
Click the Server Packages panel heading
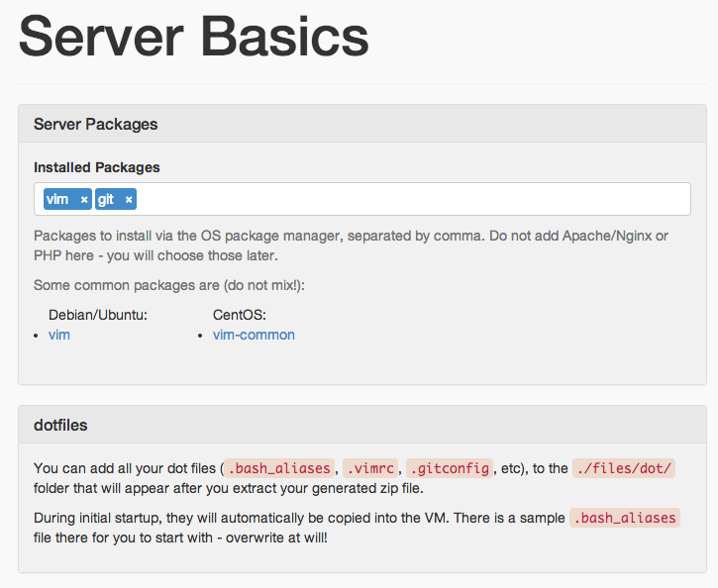coord(96,124)
